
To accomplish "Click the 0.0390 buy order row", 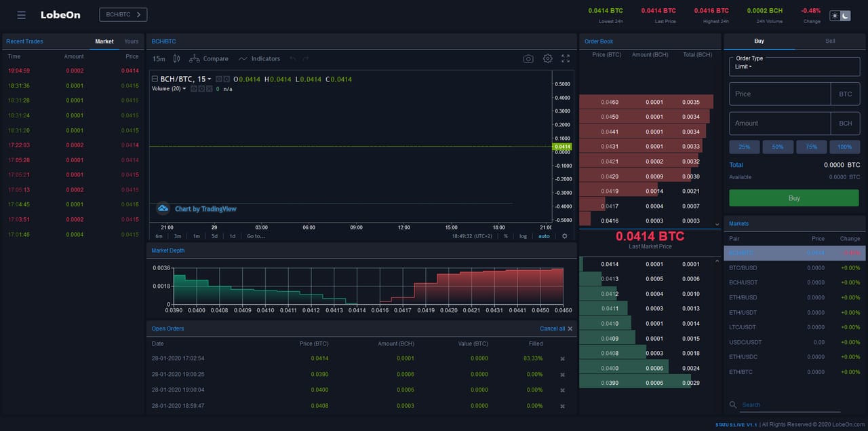I will [x=650, y=383].
